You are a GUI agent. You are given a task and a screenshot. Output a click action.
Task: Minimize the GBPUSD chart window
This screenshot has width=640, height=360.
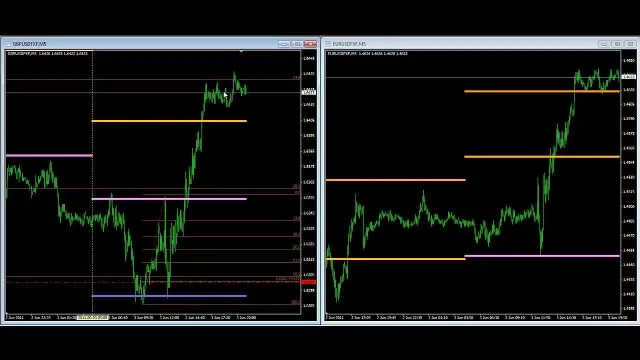coord(284,44)
